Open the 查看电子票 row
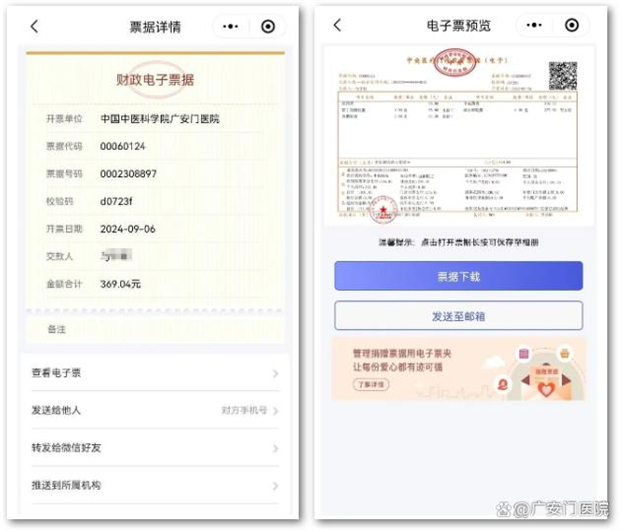 [155, 373]
